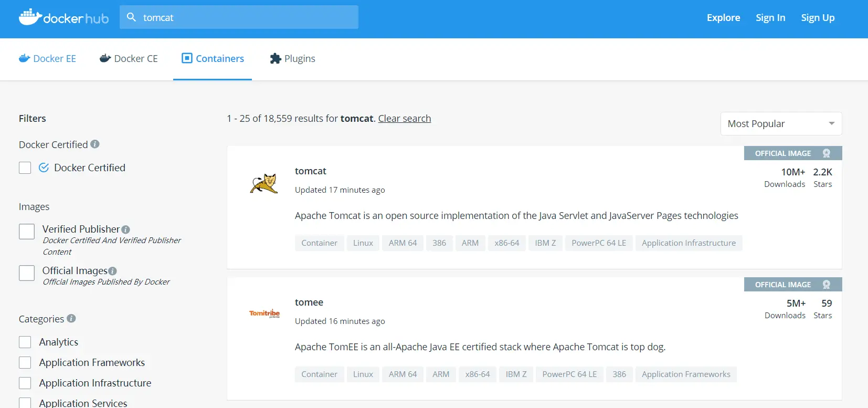Image resolution: width=868 pixels, height=408 pixels.
Task: Click Sign Up in the header
Action: (818, 17)
